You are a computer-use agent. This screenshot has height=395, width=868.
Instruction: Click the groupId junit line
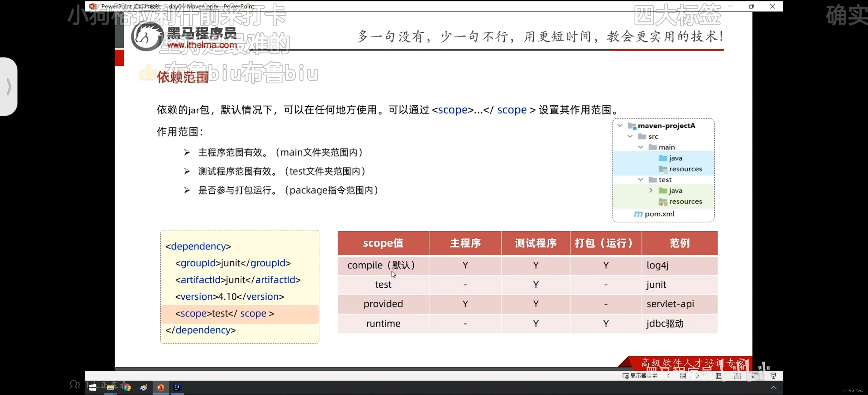(x=233, y=263)
